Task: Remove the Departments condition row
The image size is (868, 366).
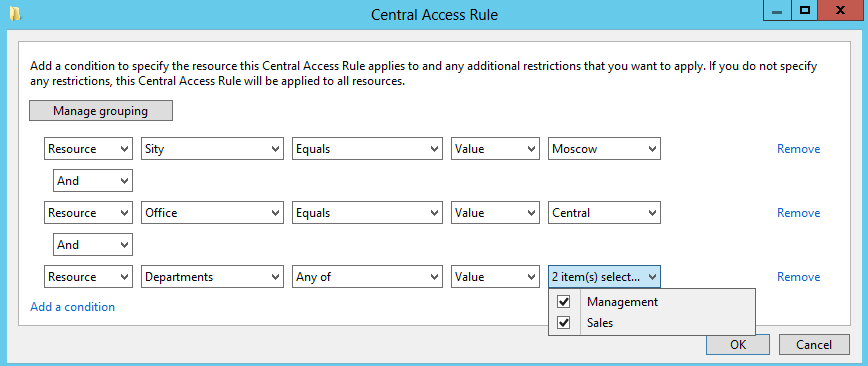Action: tap(798, 277)
